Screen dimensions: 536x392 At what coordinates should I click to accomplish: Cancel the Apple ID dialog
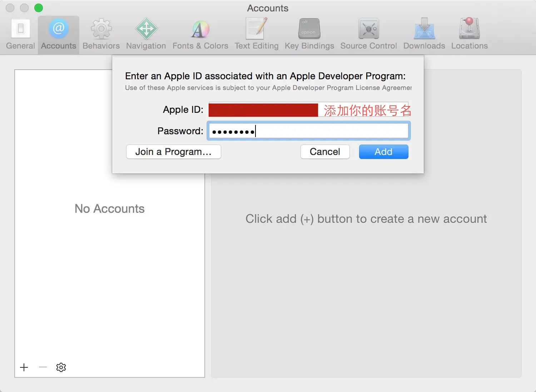(x=325, y=152)
